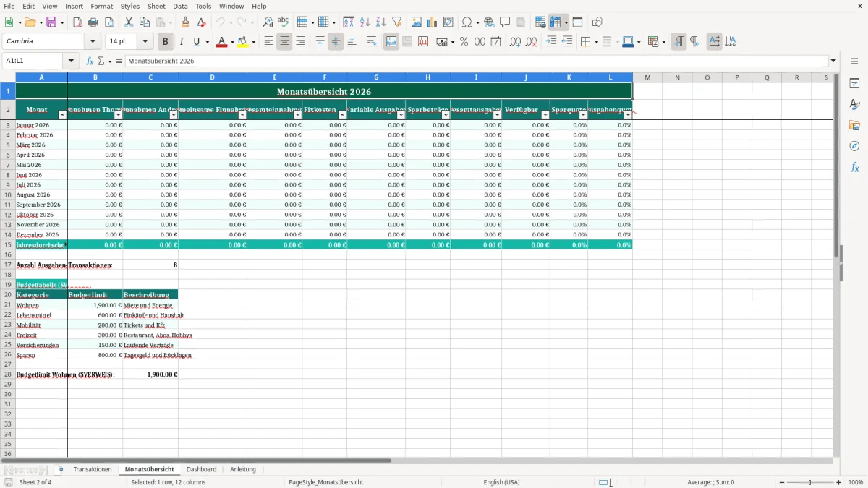
Task: Insert a hyperlink
Action: coord(489,22)
